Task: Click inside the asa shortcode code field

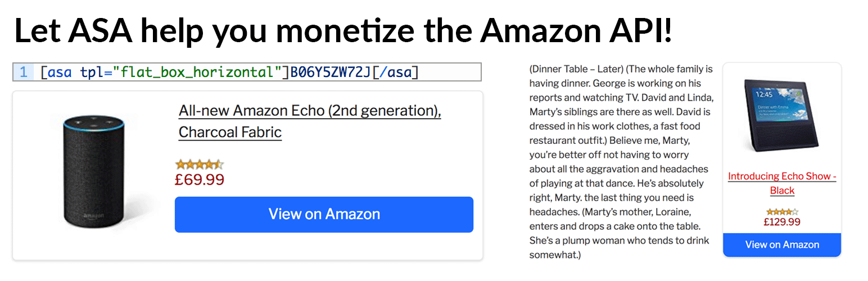Action: (x=247, y=72)
